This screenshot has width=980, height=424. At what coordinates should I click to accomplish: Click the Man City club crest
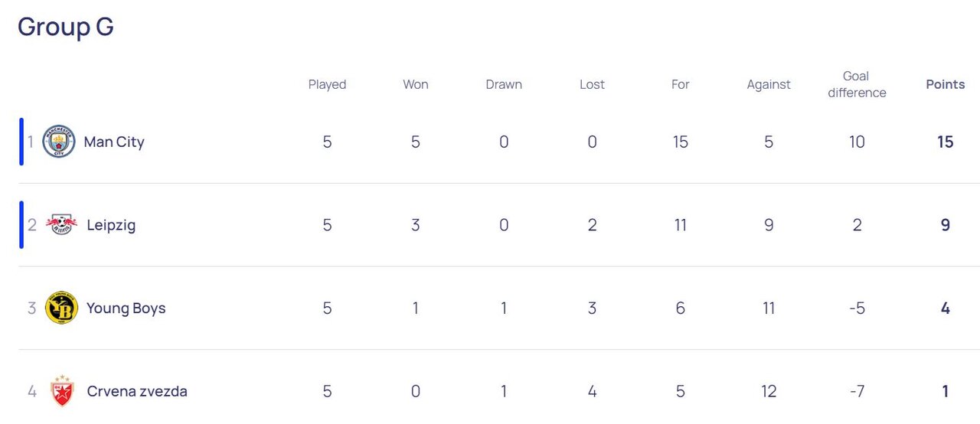[x=59, y=142]
